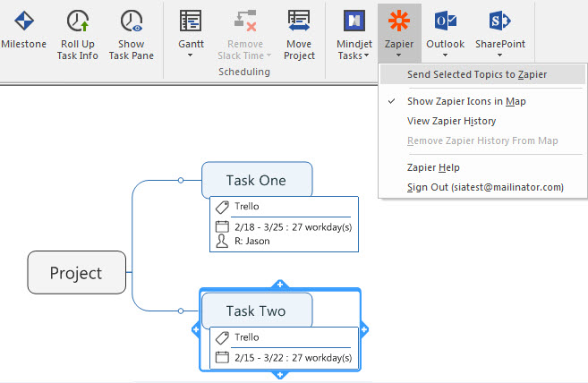Click the Outlook ribbon icon

445,21
